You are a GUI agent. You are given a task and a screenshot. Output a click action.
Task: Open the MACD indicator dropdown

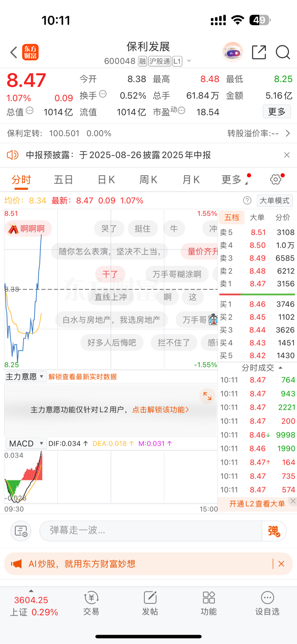click(x=26, y=444)
